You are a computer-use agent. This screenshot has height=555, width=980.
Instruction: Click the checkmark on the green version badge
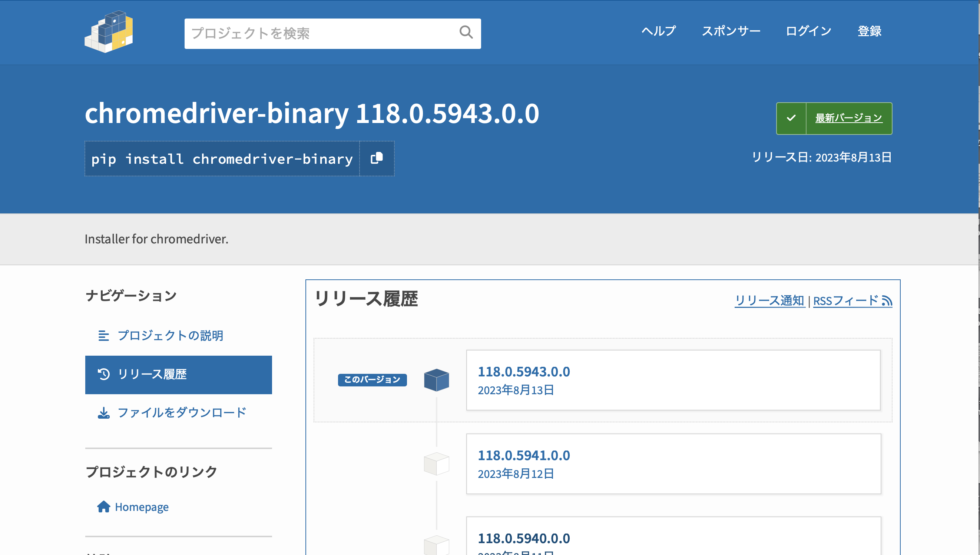pos(791,118)
